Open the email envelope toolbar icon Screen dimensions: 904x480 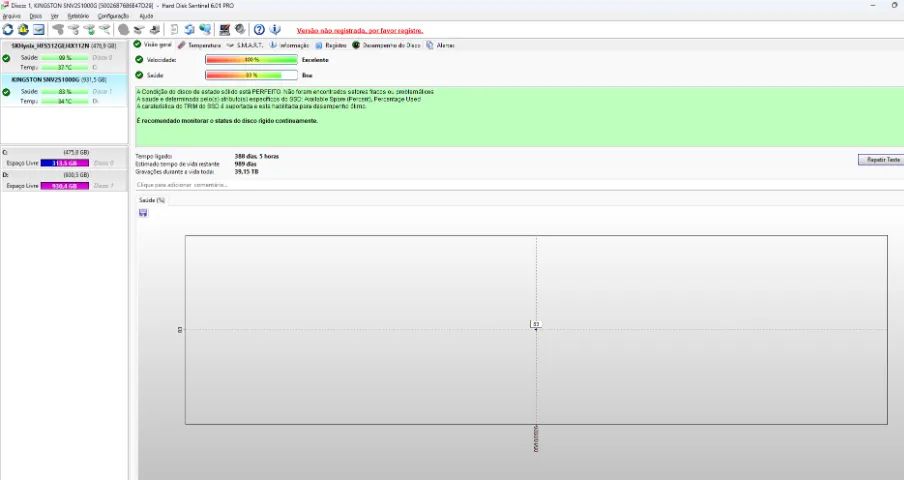[x=39, y=29]
